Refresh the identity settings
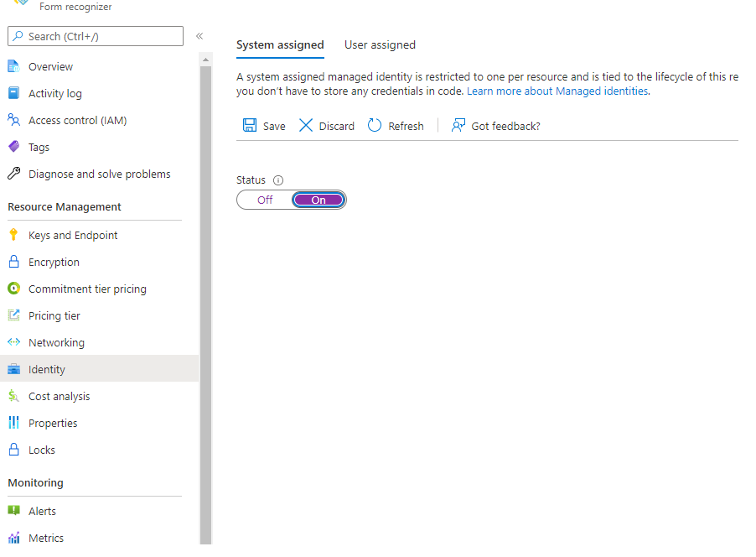Image resolution: width=756 pixels, height=557 pixels. (x=395, y=126)
